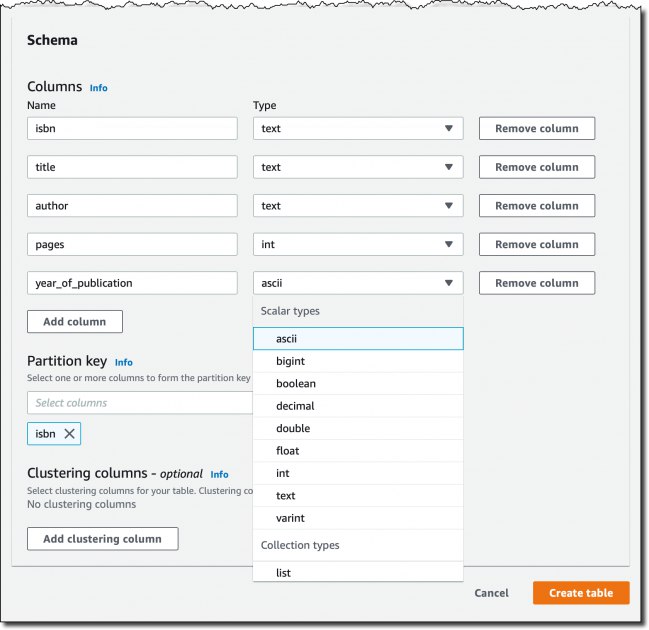Collapse the year_of_publication type dropdown

358,283
